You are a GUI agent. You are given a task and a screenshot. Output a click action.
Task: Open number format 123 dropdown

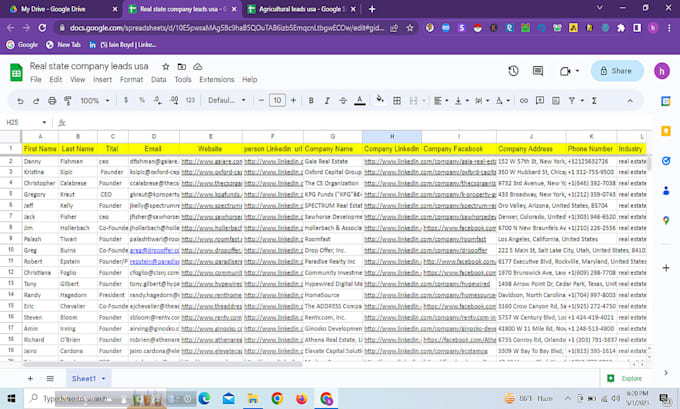point(190,100)
